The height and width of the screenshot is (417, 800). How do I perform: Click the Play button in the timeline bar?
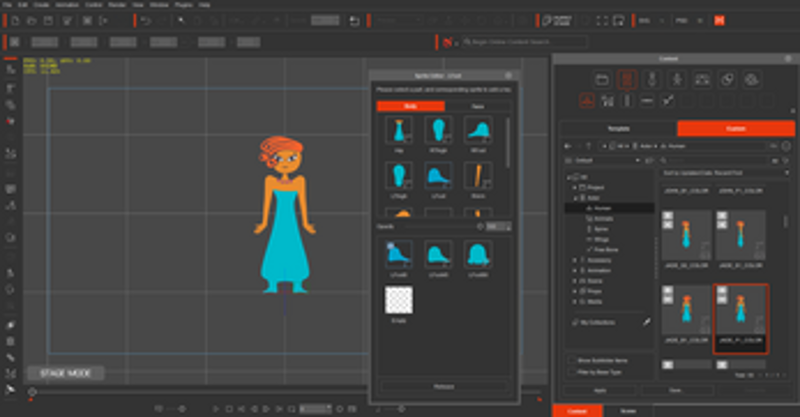215,409
